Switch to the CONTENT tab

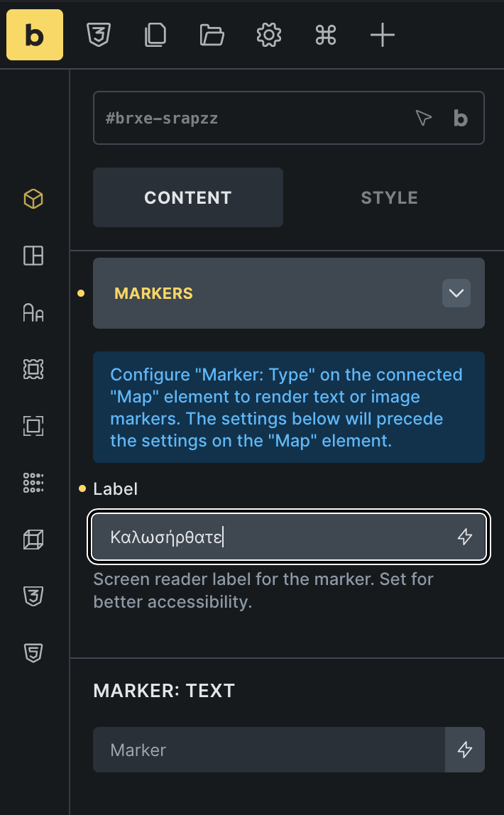point(188,197)
